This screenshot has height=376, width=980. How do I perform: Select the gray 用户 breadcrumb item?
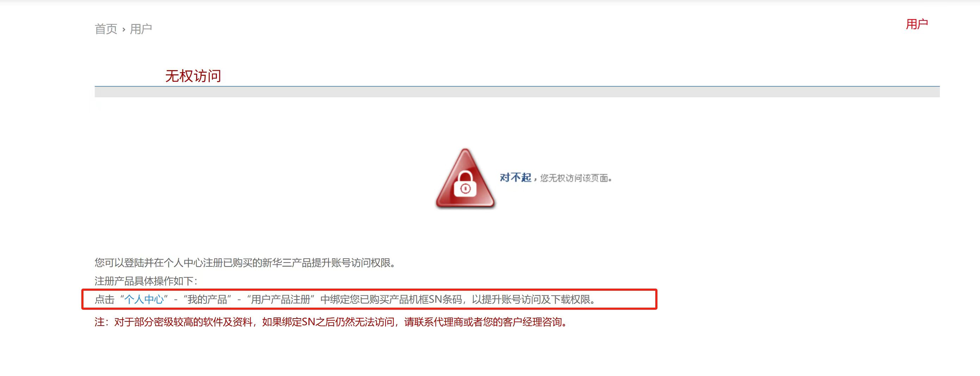[141, 29]
